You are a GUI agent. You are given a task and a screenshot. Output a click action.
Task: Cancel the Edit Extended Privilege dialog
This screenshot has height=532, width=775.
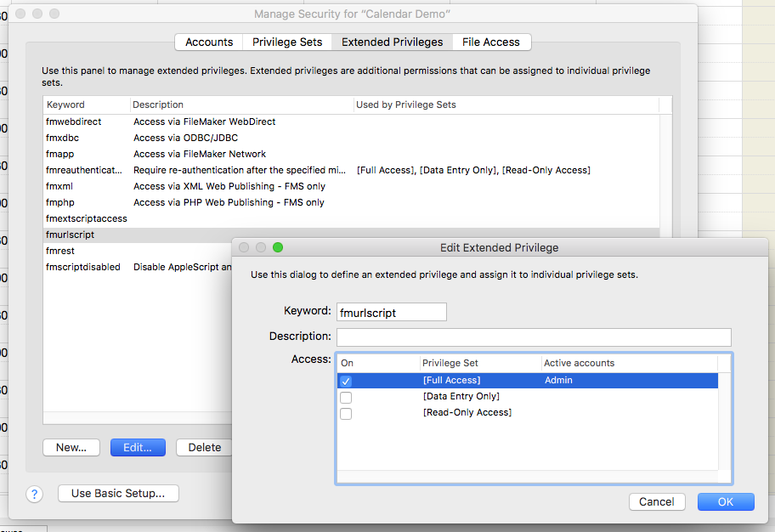(657, 501)
